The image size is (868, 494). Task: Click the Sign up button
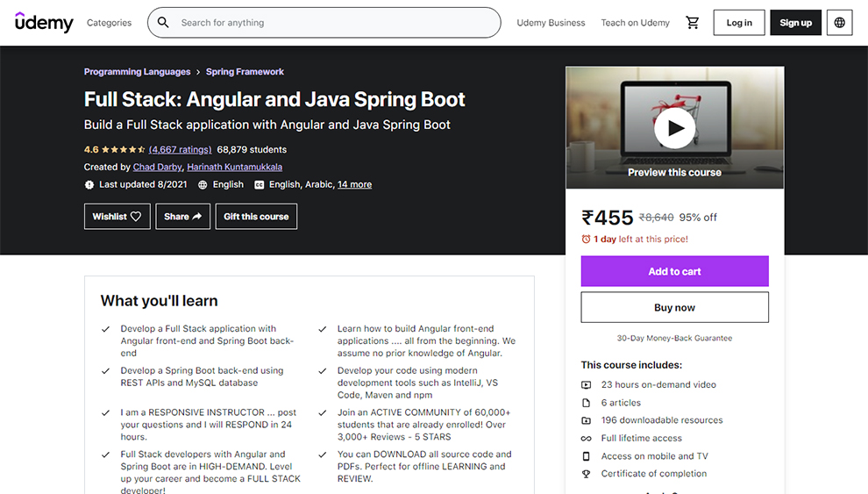795,23
